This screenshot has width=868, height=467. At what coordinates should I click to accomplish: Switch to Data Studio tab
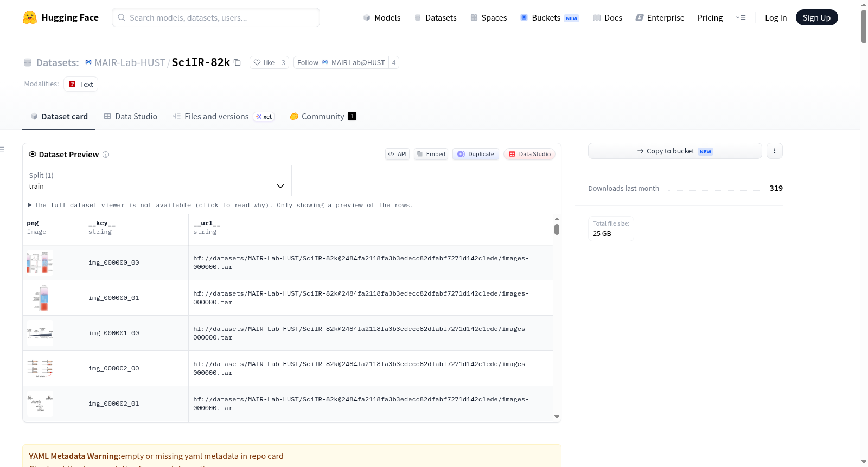[131, 116]
